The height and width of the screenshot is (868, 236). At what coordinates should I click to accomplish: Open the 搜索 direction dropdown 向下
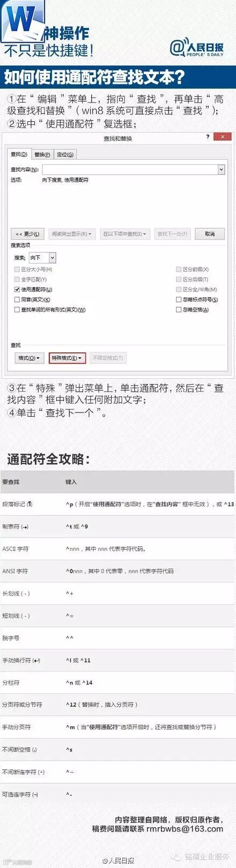tap(42, 258)
